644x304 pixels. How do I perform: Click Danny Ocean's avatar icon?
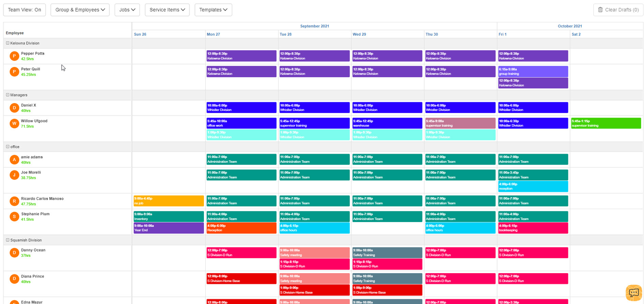pyautogui.click(x=15, y=253)
